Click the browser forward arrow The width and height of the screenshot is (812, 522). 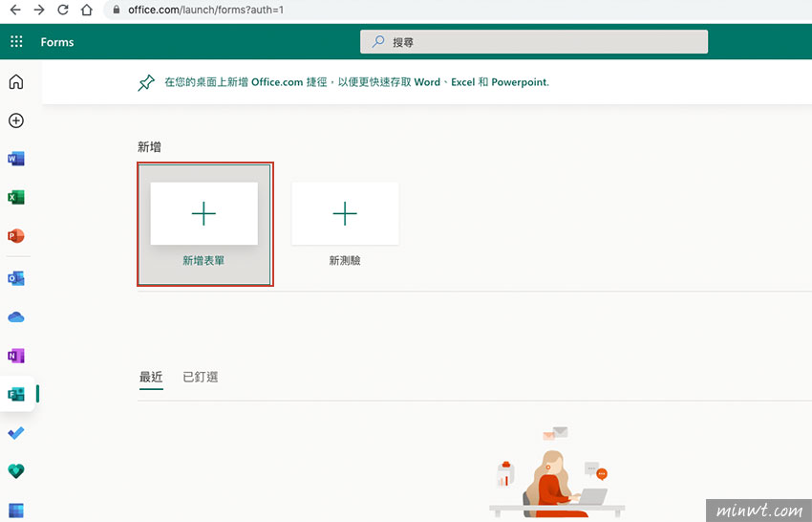click(39, 10)
